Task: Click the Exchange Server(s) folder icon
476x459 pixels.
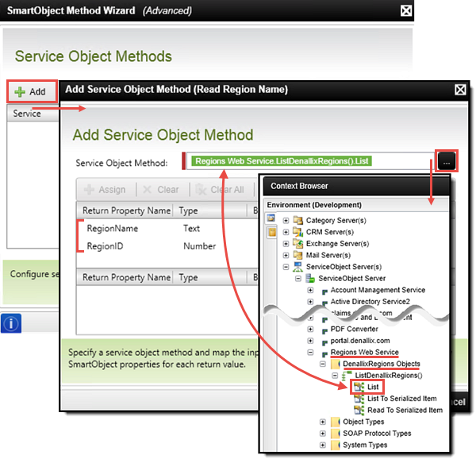Action: tap(298, 244)
